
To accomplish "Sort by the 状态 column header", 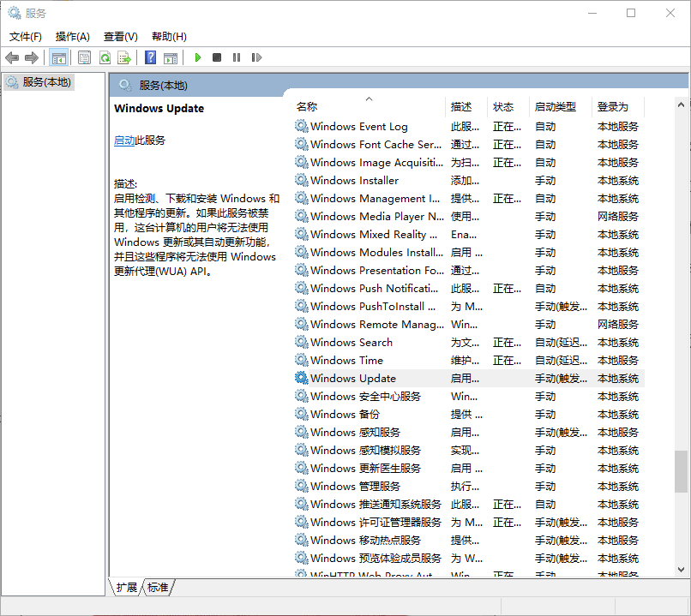I will [508, 106].
